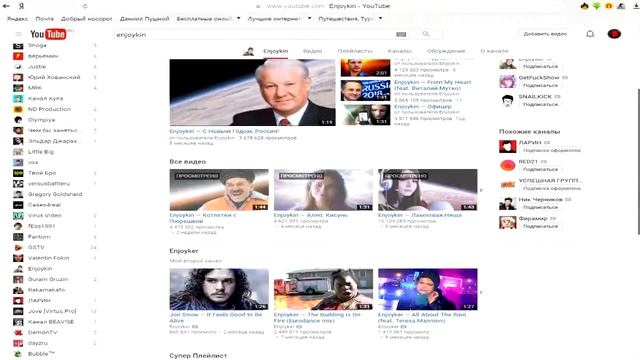Switch to the Плейлисты tab

point(355,51)
